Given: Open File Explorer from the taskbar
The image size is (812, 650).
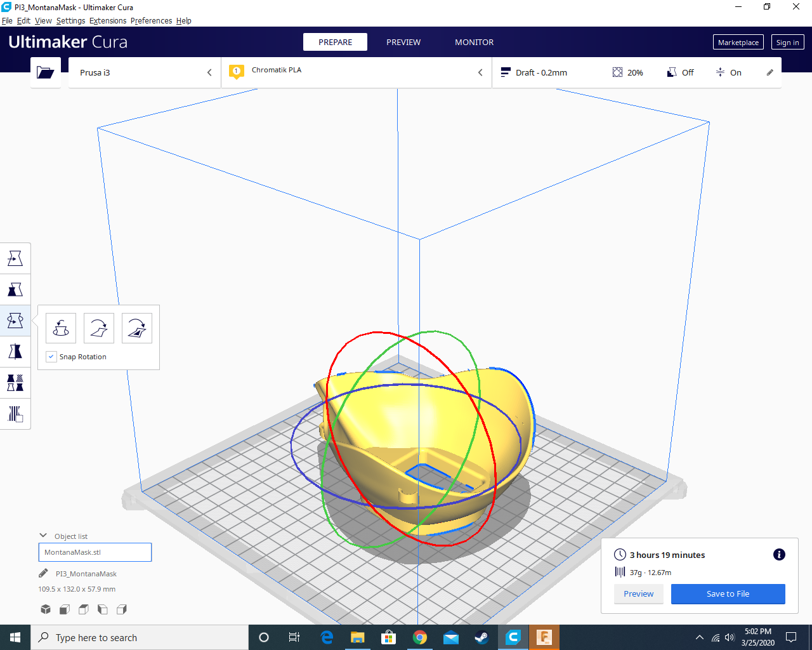Looking at the screenshot, I should click(x=358, y=637).
